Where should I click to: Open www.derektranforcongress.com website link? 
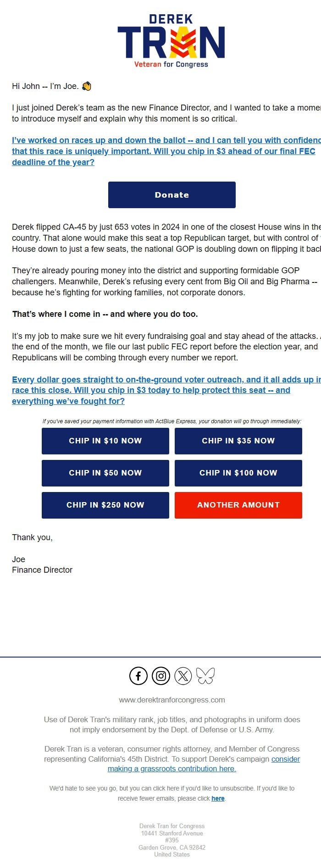coord(172,700)
